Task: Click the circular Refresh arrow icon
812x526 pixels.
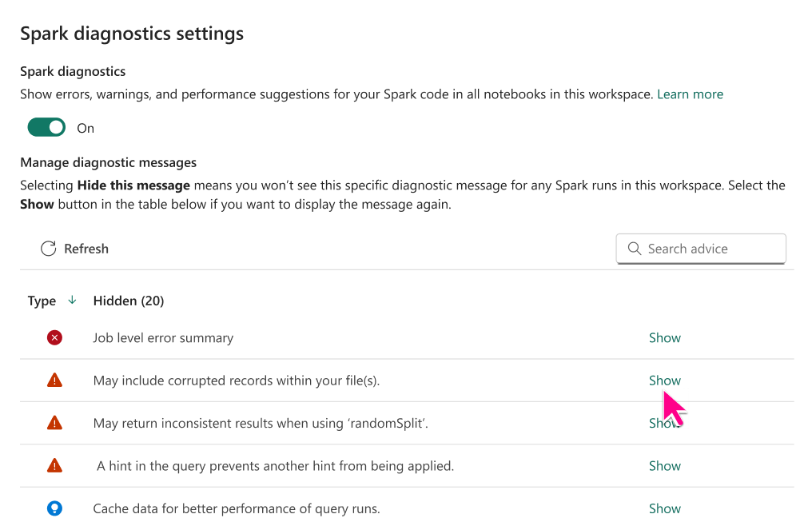Action: tap(48, 249)
